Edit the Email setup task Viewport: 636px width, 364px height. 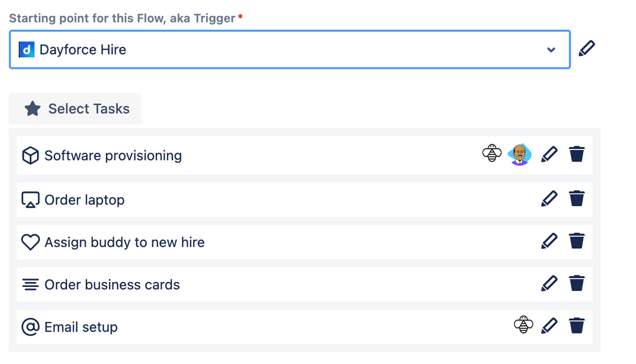click(x=549, y=326)
